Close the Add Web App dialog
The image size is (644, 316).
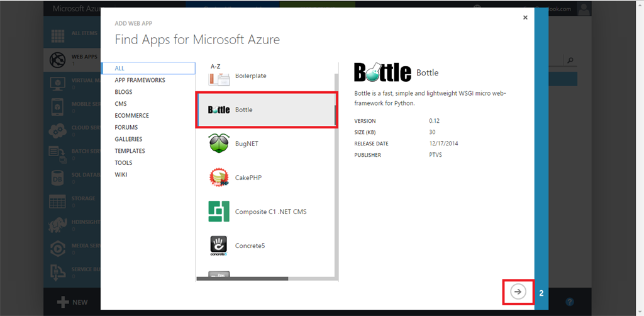tap(525, 18)
